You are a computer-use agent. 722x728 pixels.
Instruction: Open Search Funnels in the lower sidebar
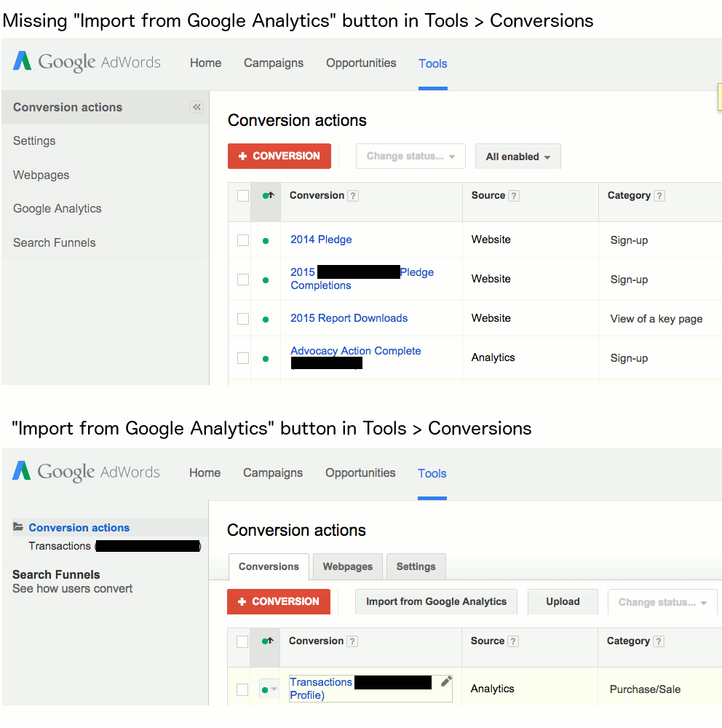[x=56, y=575]
